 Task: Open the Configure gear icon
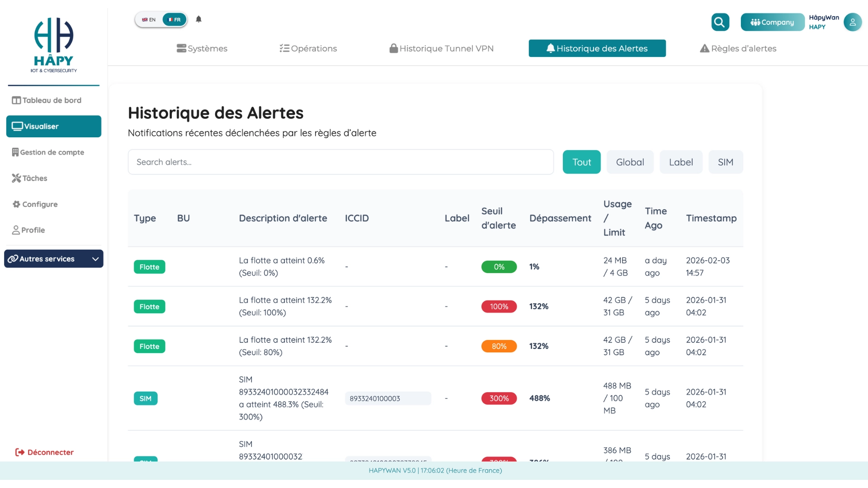(x=16, y=204)
